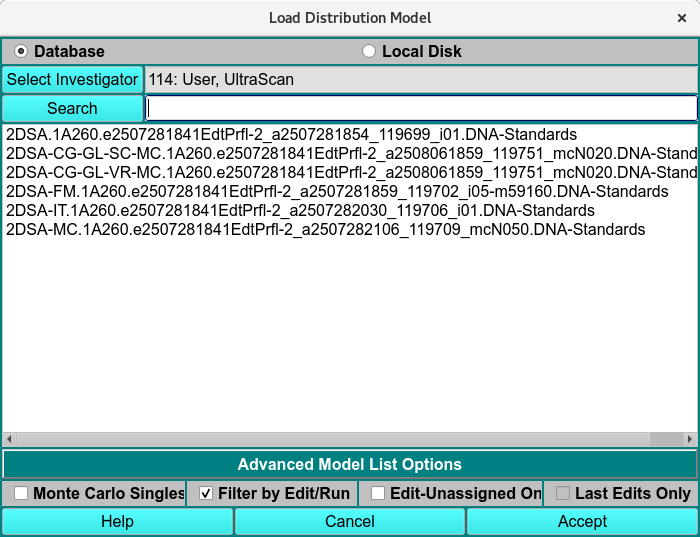Click the horizontal scrollbar right arrow
Screen dimensions: 700x537
coord(689,439)
